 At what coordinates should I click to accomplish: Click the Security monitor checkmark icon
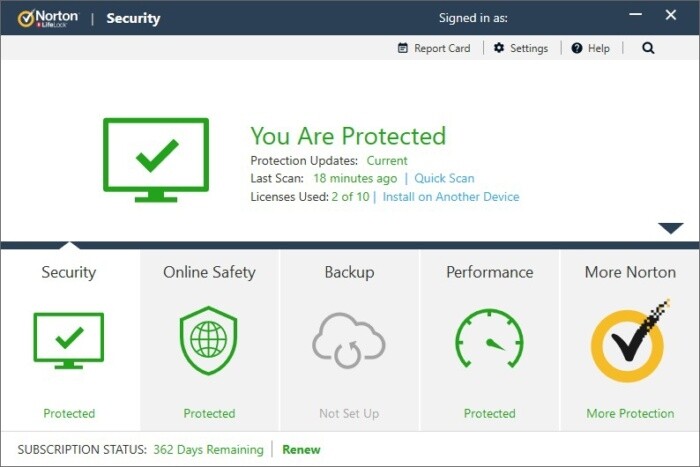coord(69,341)
